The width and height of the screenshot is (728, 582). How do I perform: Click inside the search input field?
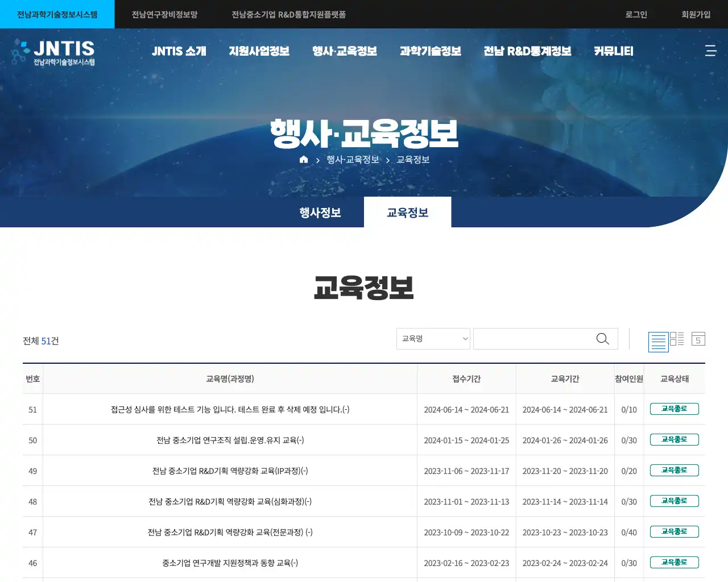click(x=535, y=338)
